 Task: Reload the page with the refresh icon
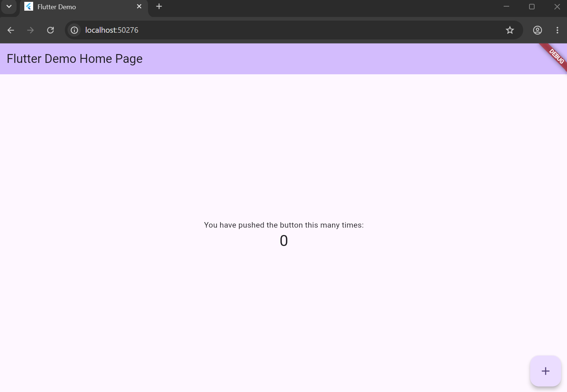50,30
